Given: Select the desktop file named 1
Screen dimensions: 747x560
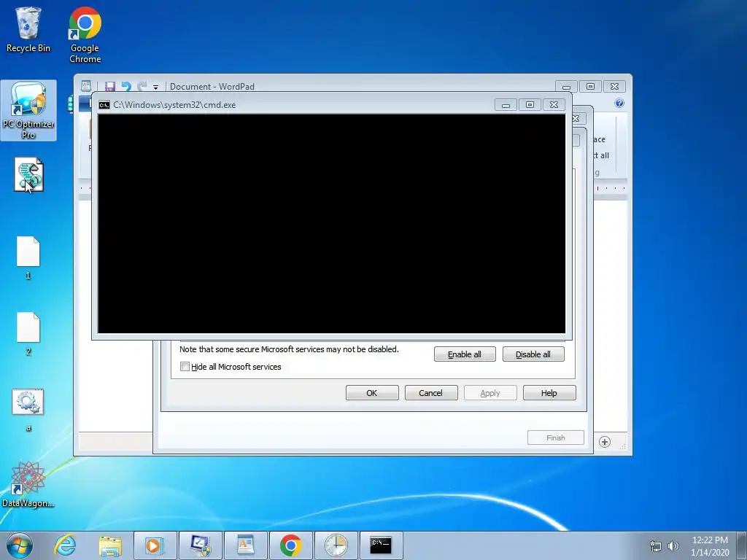Looking at the screenshot, I should (x=28, y=257).
